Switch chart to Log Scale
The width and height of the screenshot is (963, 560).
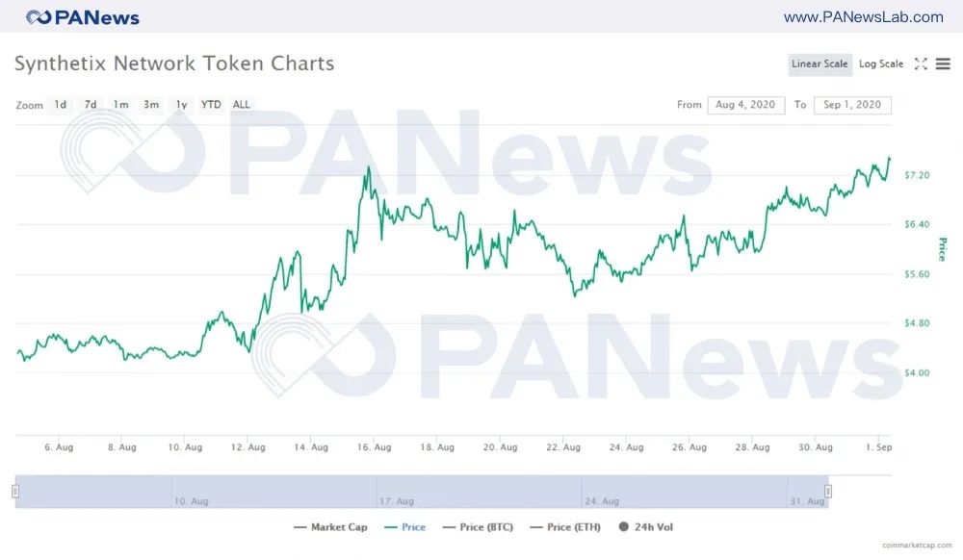coord(880,64)
